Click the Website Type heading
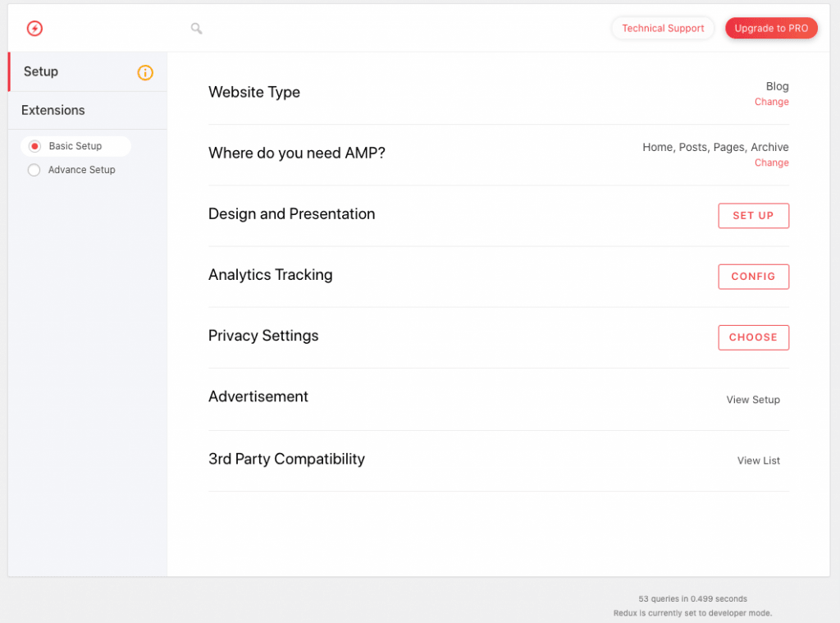This screenshot has width=840, height=623. click(254, 92)
